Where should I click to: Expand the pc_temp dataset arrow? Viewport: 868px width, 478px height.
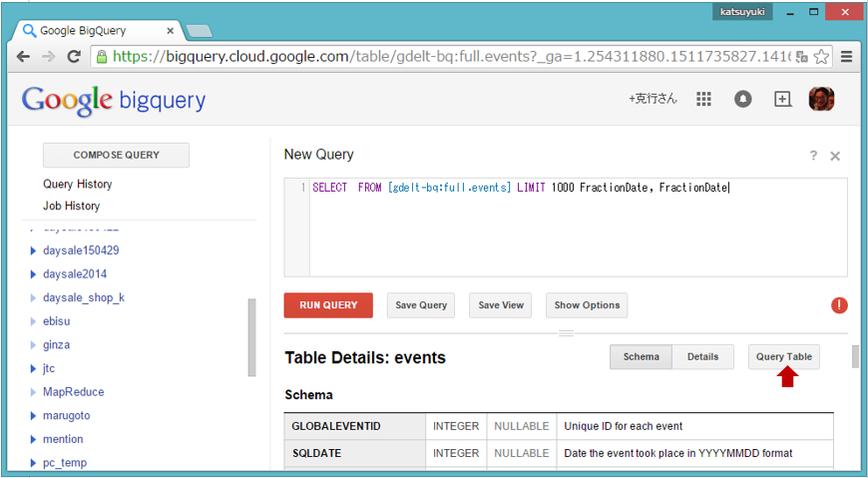point(33,463)
